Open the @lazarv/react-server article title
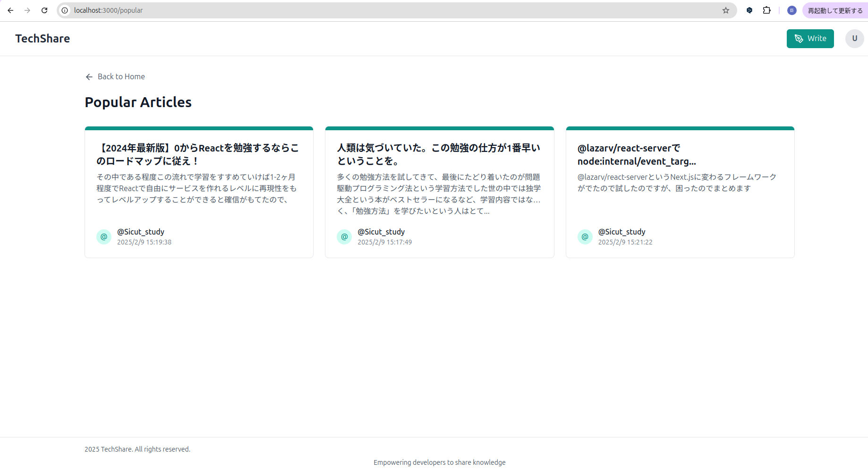 (637, 154)
